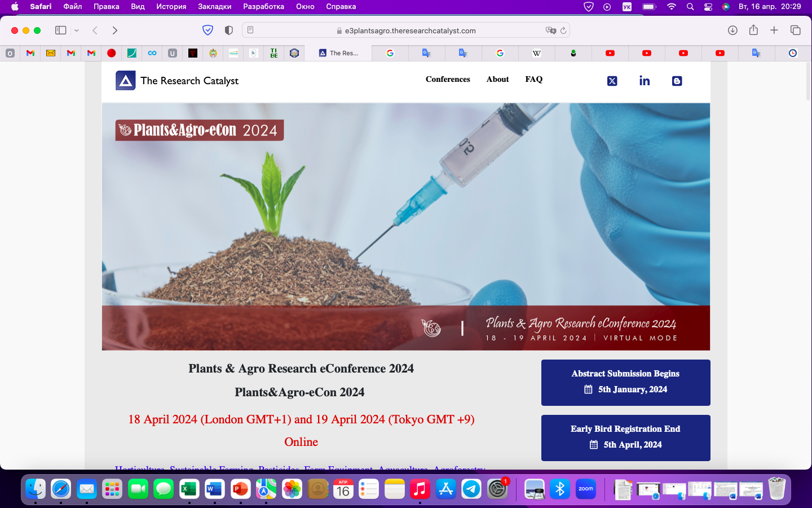Image resolution: width=812 pixels, height=508 pixels.
Task: Switch to the Wikipedia tab
Action: 537,53
